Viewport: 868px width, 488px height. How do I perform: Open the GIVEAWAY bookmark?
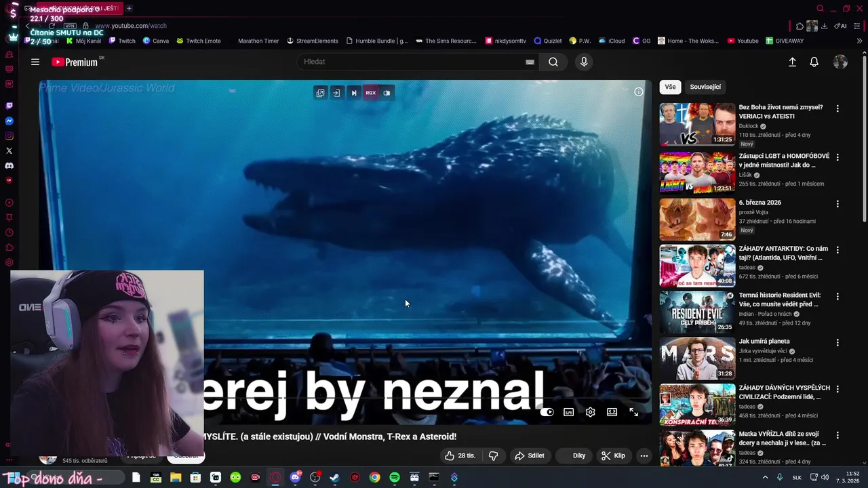tap(785, 41)
